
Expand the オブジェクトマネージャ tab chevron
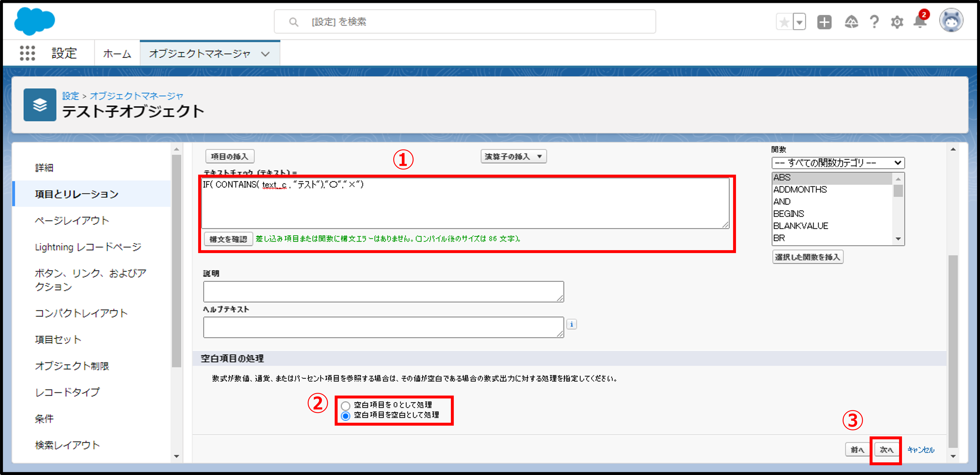point(266,54)
